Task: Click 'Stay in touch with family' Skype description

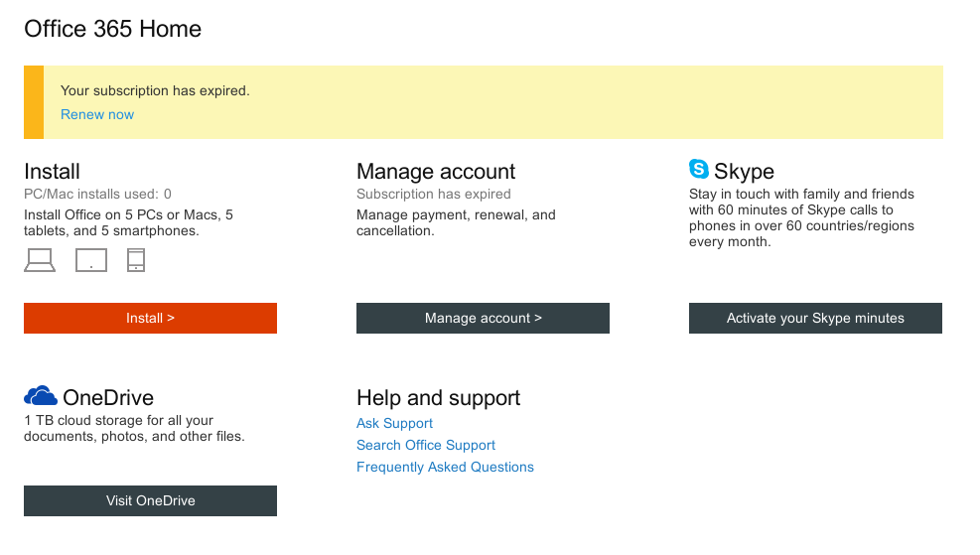Action: pyautogui.click(x=801, y=217)
